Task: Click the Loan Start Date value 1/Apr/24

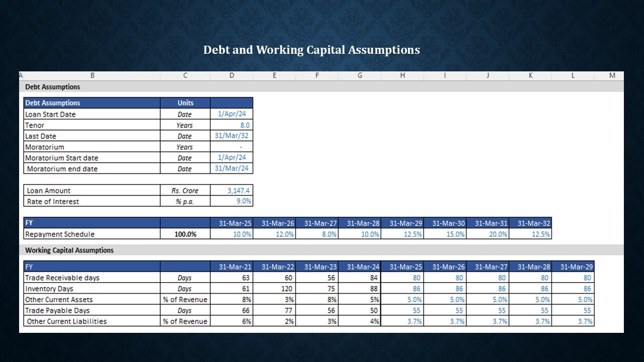Action: [231, 114]
